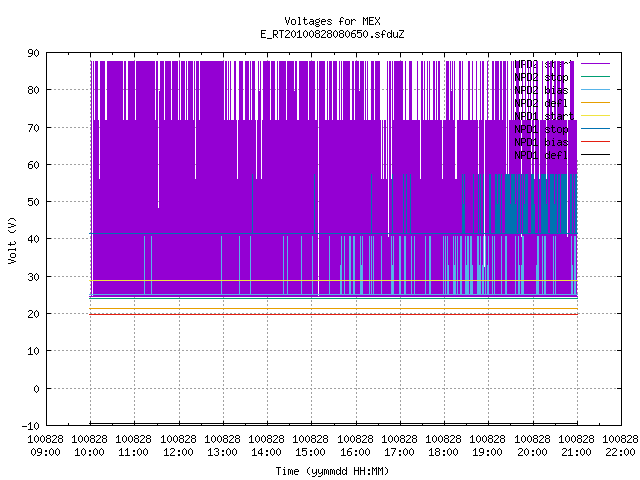Click the x-axis time label '11:00'
This screenshot has width=640, height=480.
pyautogui.click(x=133, y=453)
